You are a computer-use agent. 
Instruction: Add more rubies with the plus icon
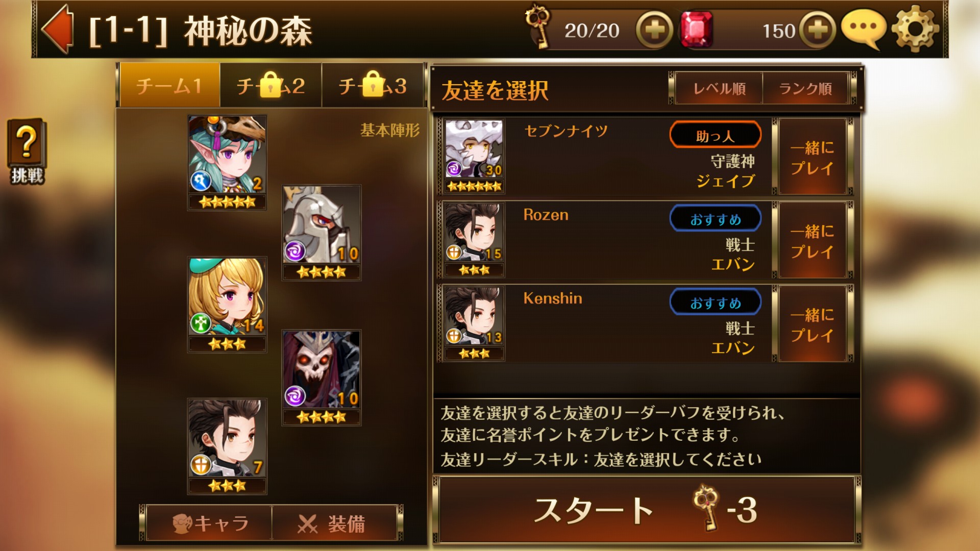[x=818, y=30]
